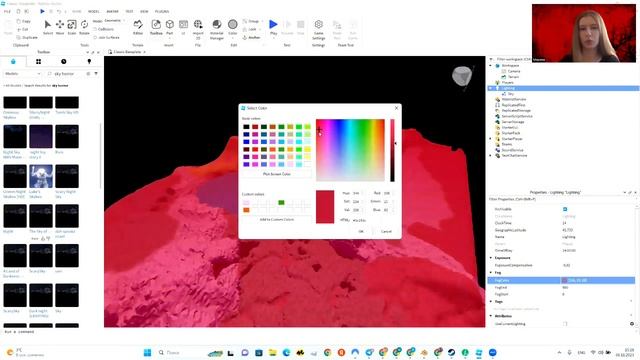Image resolution: width=640 pixels, height=360 pixels.
Task: Collapse the Exposure properties section
Action: pyautogui.click(x=491, y=258)
